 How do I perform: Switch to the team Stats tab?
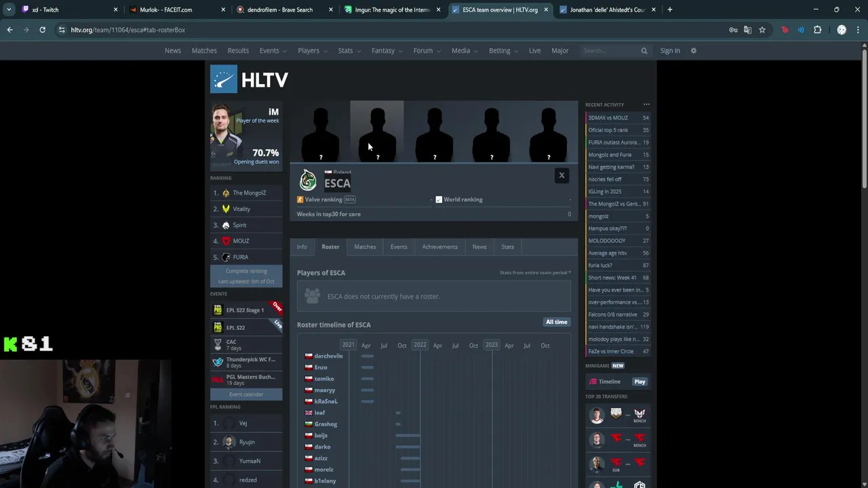pos(507,247)
